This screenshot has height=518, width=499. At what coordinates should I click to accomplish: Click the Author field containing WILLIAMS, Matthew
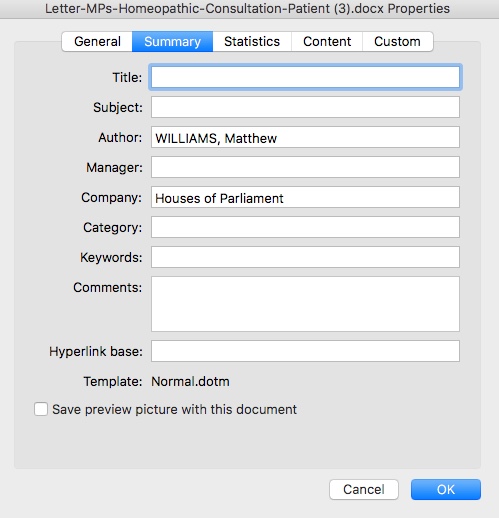click(x=305, y=137)
